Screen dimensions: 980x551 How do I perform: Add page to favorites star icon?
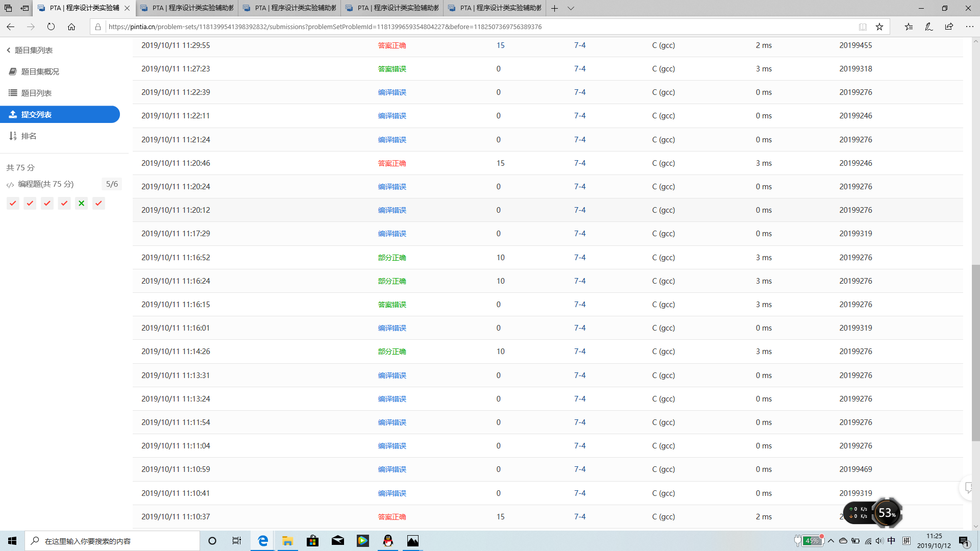[x=879, y=27]
